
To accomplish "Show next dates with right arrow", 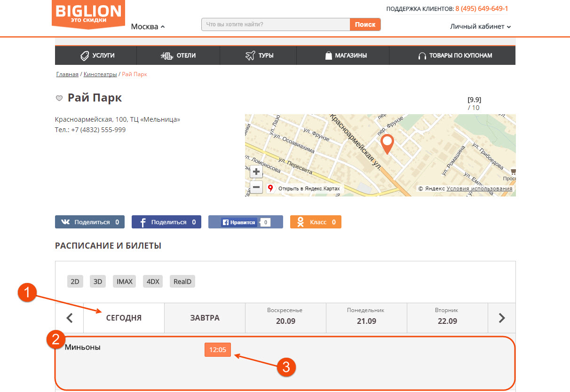I will point(501,318).
